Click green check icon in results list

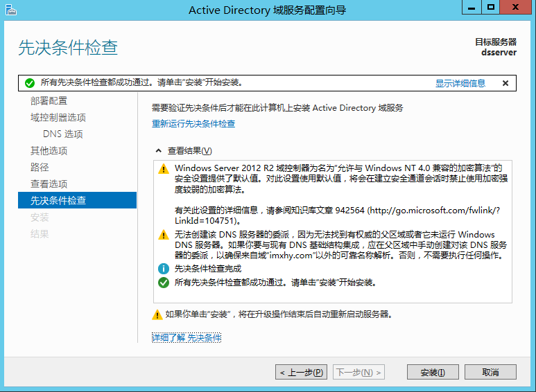click(164, 283)
